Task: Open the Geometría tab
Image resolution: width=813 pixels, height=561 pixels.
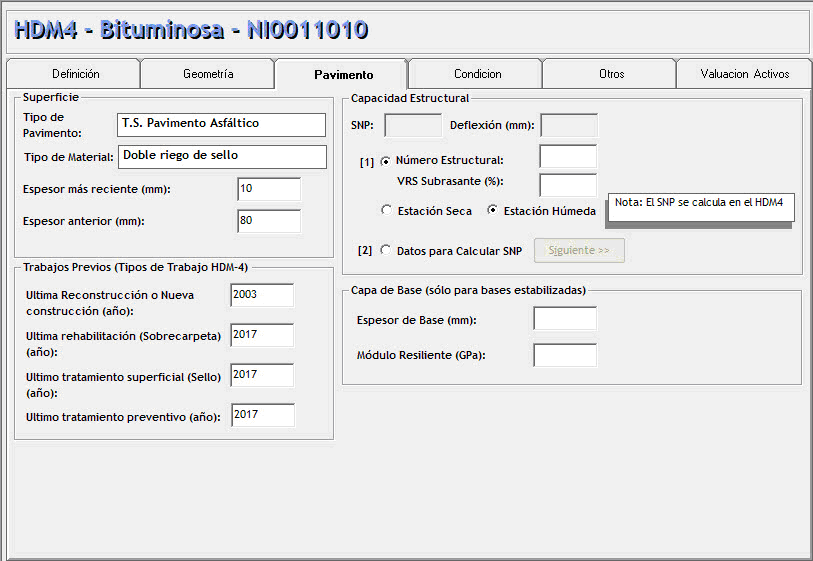Action: coord(208,74)
